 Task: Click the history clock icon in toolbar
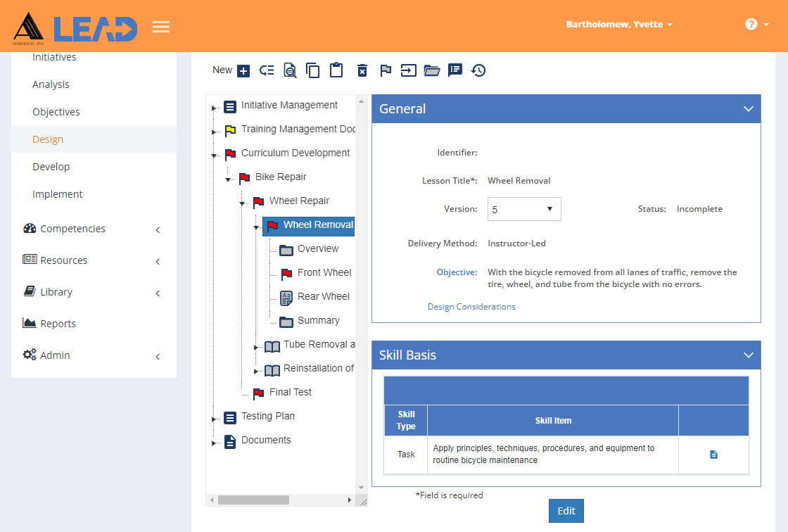[x=478, y=70]
